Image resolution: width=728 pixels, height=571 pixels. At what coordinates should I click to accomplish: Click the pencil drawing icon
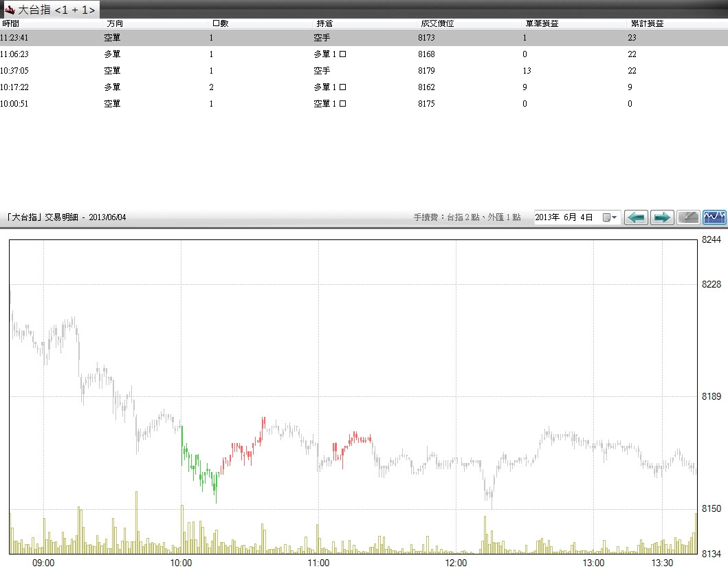tap(688, 217)
